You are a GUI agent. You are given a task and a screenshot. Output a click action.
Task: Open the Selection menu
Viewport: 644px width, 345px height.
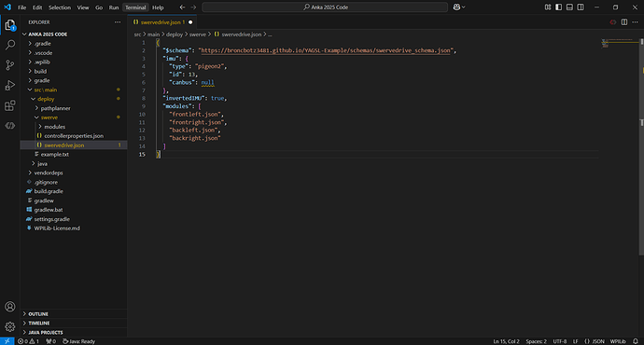(x=60, y=7)
